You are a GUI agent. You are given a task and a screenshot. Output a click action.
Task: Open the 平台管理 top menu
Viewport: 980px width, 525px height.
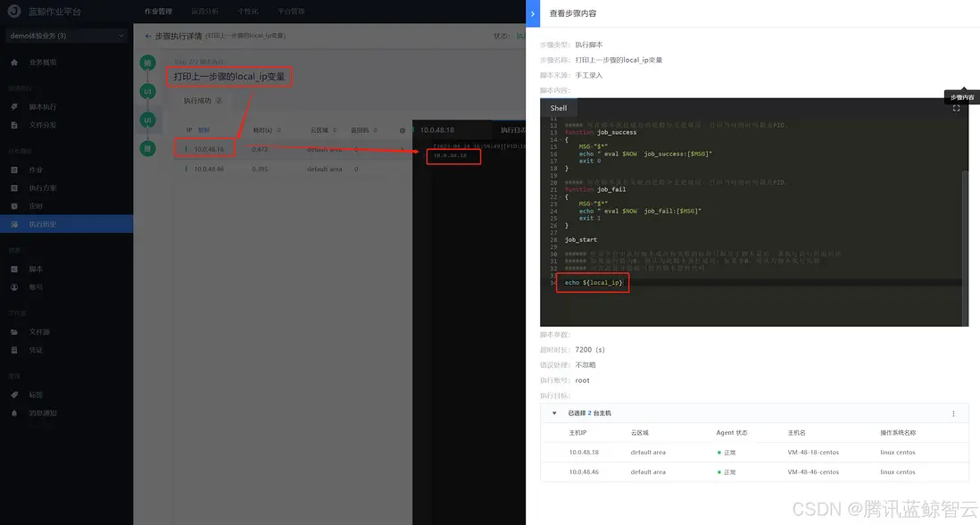coord(291,12)
